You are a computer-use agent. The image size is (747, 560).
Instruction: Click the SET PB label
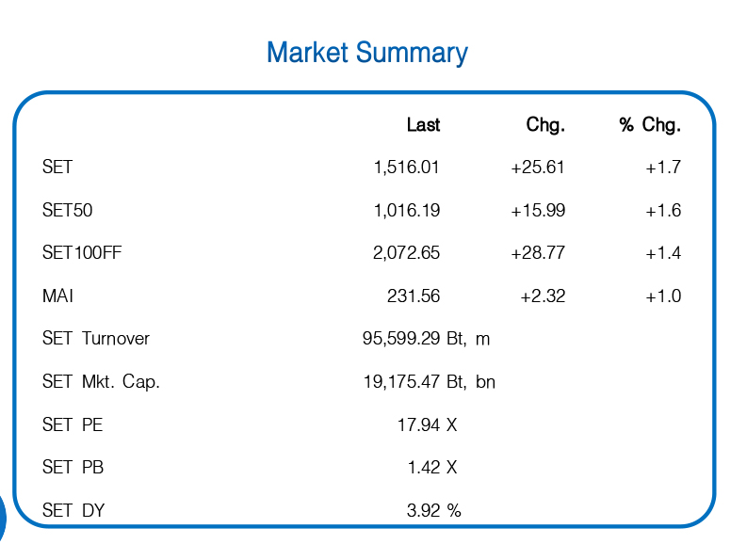pyautogui.click(x=73, y=468)
